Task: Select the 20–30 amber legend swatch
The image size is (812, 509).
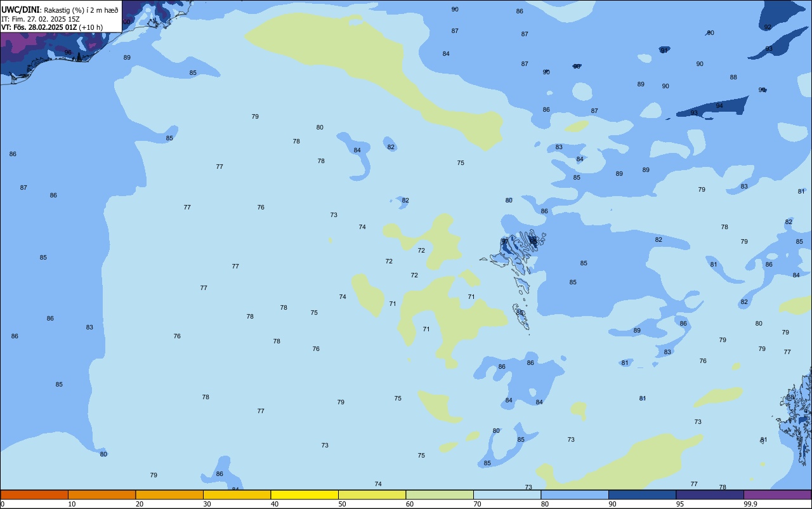Action: click(169, 494)
